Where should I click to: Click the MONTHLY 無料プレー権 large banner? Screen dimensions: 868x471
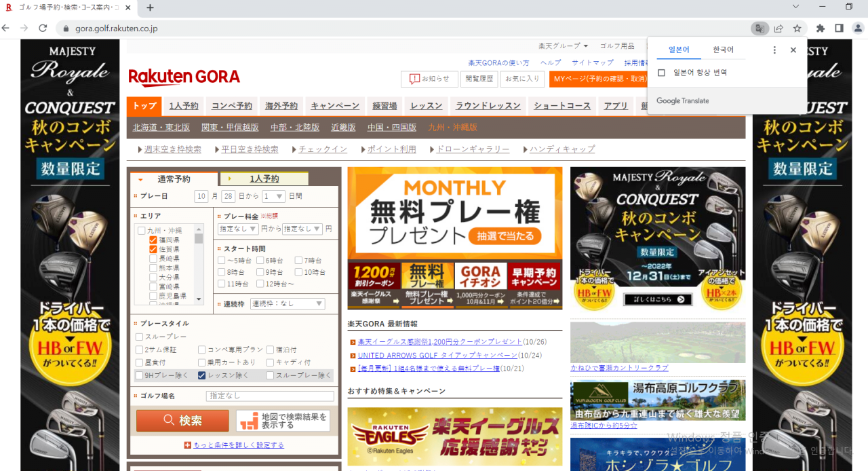pyautogui.click(x=455, y=214)
